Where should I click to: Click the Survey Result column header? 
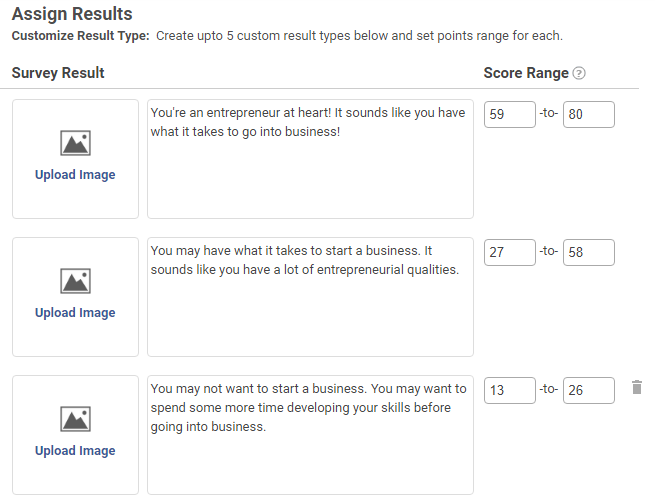pos(58,73)
